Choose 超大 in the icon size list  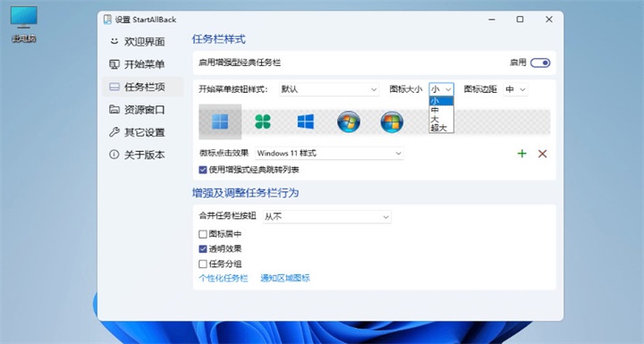[x=442, y=128]
